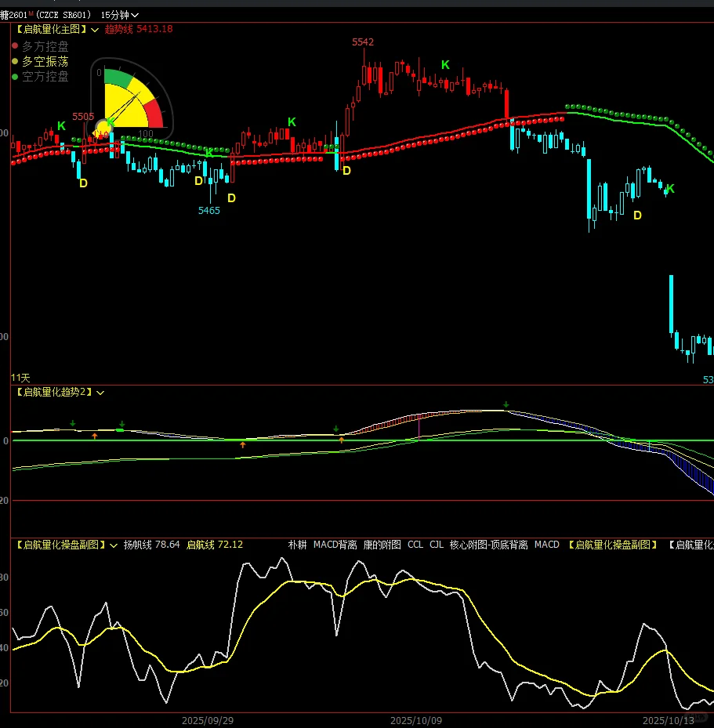
Task: Click the 空方控盘 legend entry
Action: tap(45, 76)
